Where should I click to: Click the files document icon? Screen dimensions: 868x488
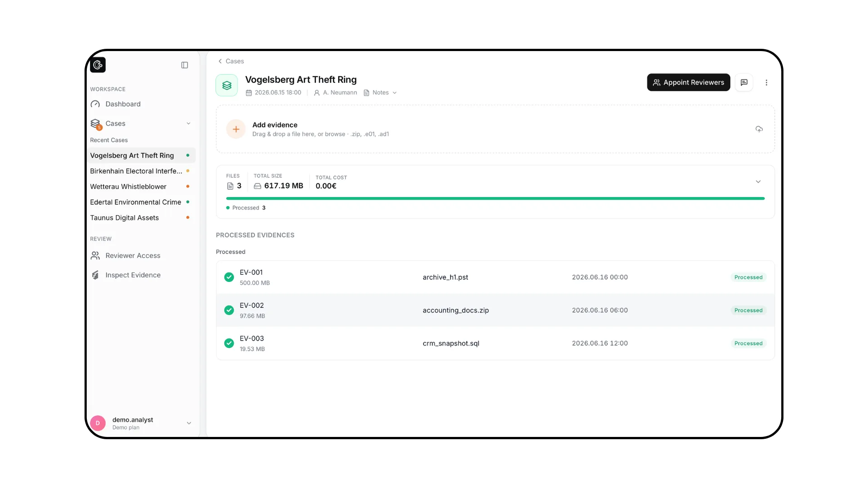[230, 186]
